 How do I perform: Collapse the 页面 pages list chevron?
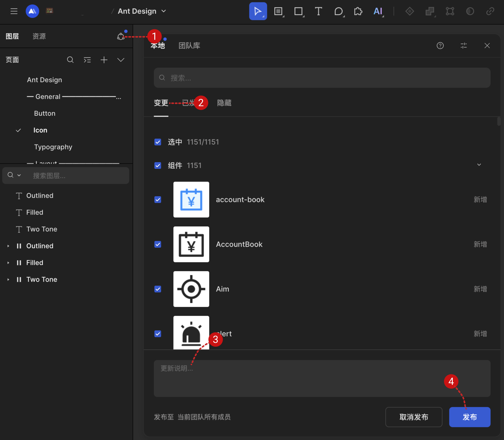click(x=121, y=60)
